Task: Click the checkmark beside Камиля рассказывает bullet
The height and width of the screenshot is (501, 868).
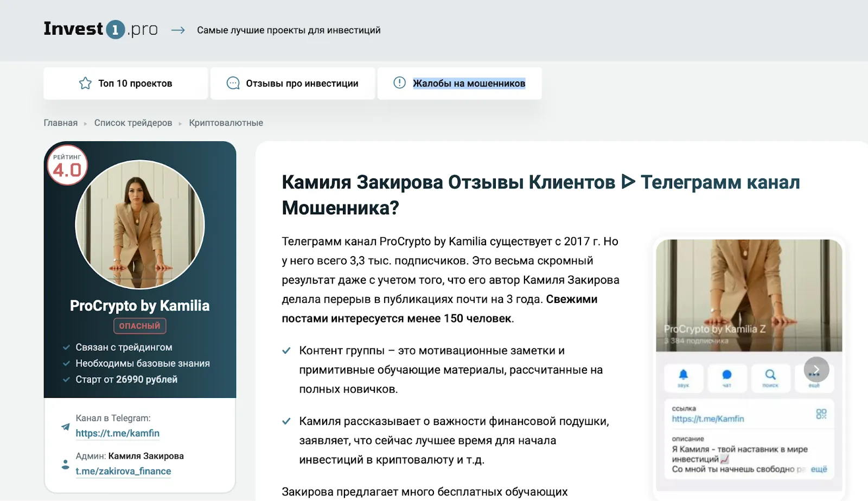Action: 286,421
